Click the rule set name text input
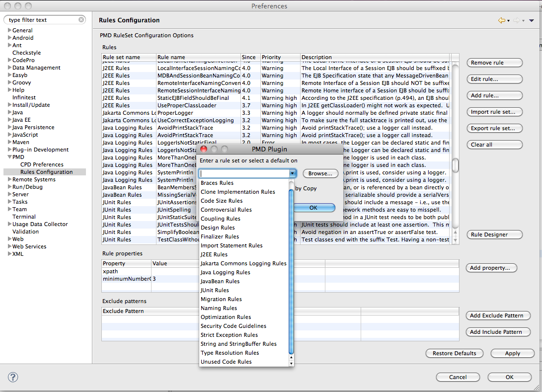The image size is (542, 392). tap(244, 173)
